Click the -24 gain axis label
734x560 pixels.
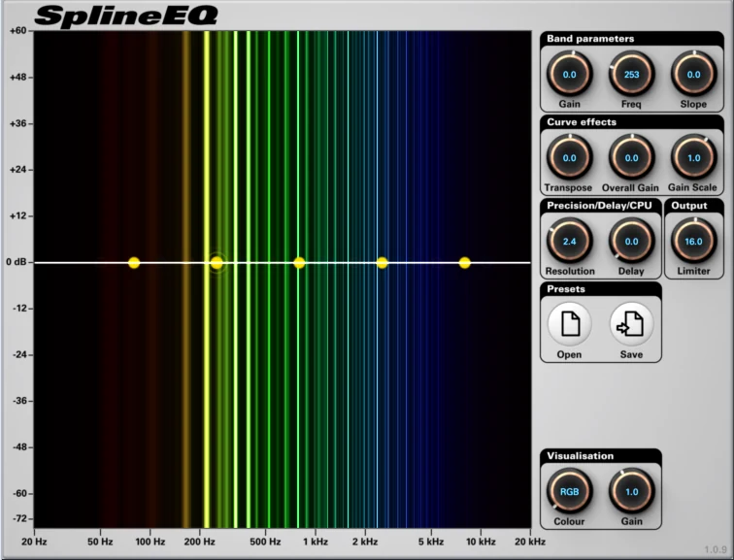click(19, 354)
